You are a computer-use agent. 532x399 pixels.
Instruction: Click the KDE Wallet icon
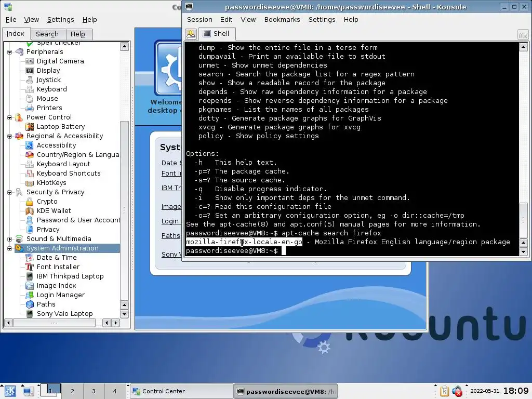(30, 211)
